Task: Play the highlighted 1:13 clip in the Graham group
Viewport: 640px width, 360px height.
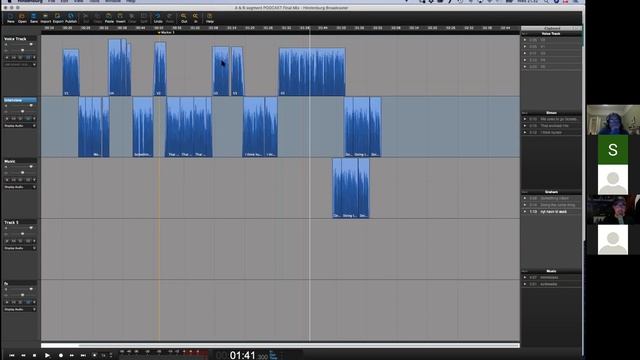Action: 525,212
